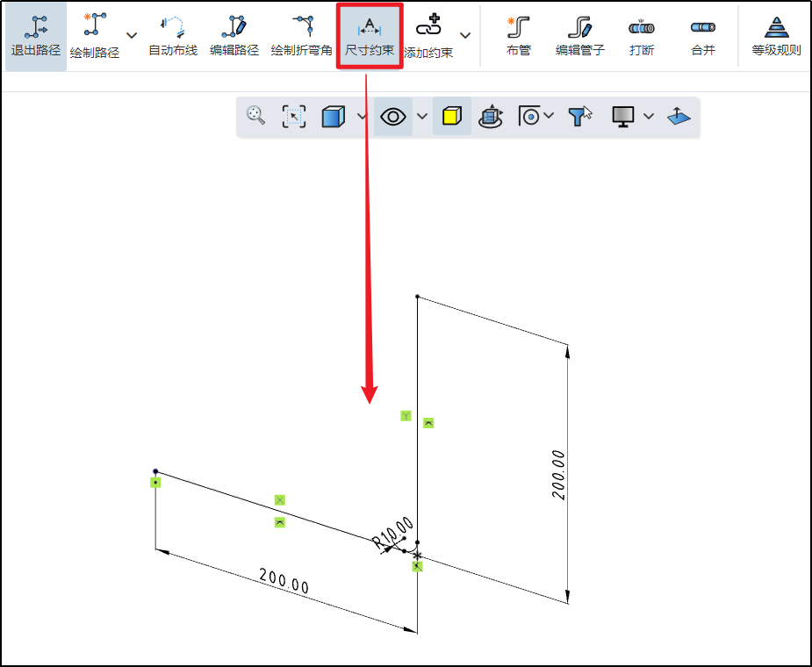Toggle the eye visibility icon

tap(392, 116)
